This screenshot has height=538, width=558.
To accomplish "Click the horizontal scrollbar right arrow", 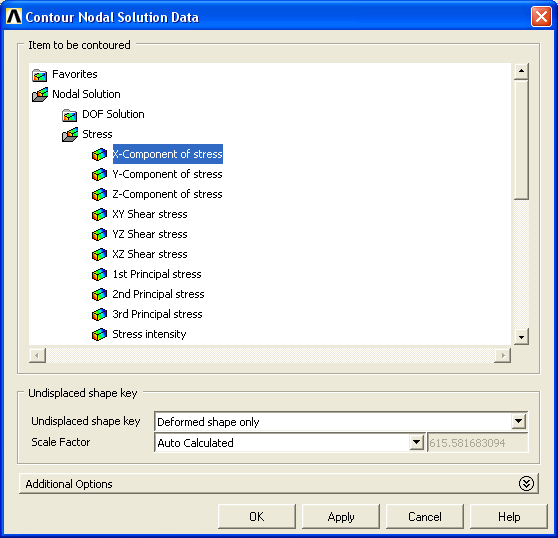I will coord(502,355).
